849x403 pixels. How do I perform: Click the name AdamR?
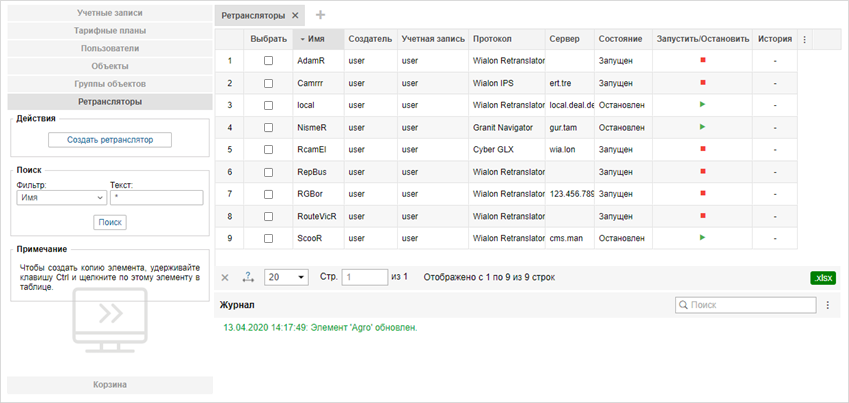311,61
